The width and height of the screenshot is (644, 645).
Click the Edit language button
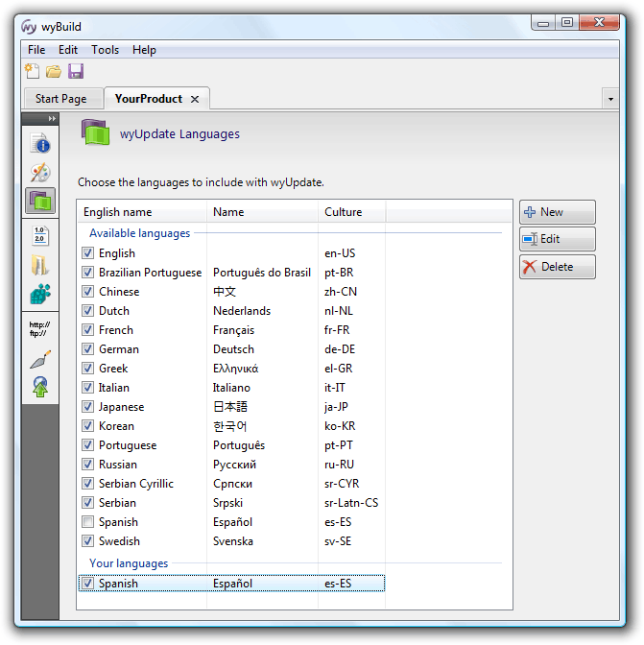pyautogui.click(x=558, y=239)
